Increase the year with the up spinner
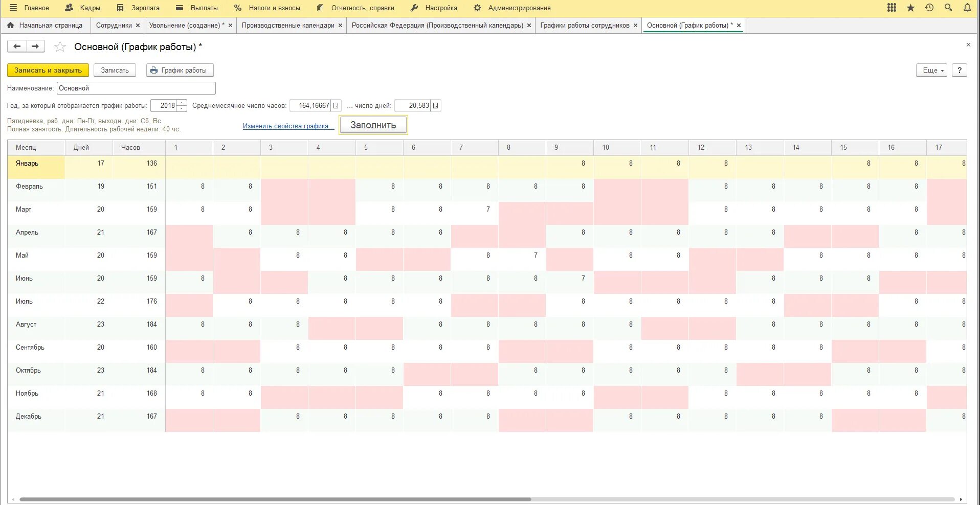980x505 pixels. (x=182, y=103)
